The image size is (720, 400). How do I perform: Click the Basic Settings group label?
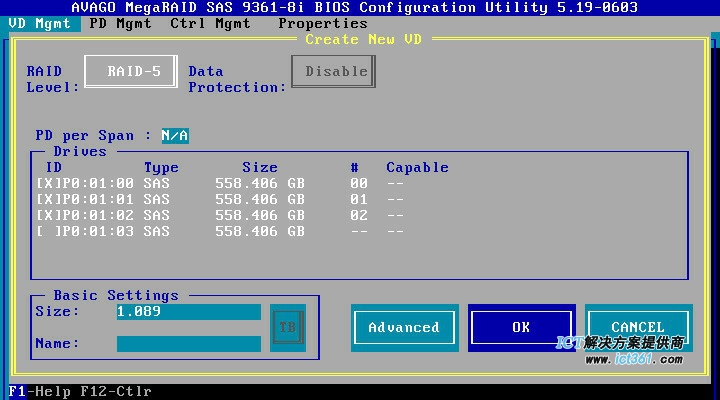tap(116, 295)
